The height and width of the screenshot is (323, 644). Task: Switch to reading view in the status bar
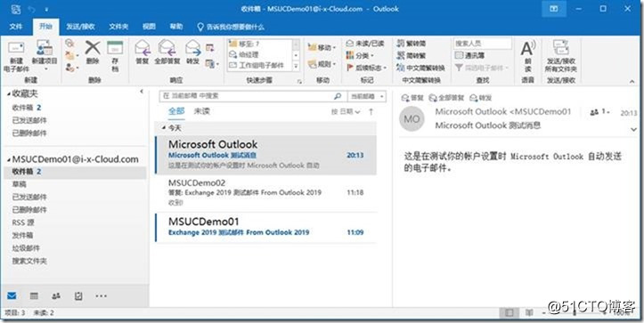click(x=529, y=312)
